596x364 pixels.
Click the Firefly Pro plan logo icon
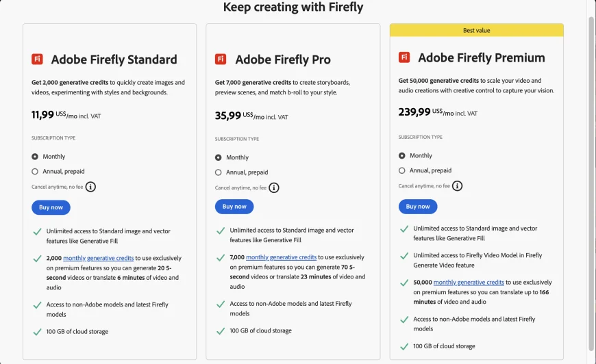coord(221,60)
